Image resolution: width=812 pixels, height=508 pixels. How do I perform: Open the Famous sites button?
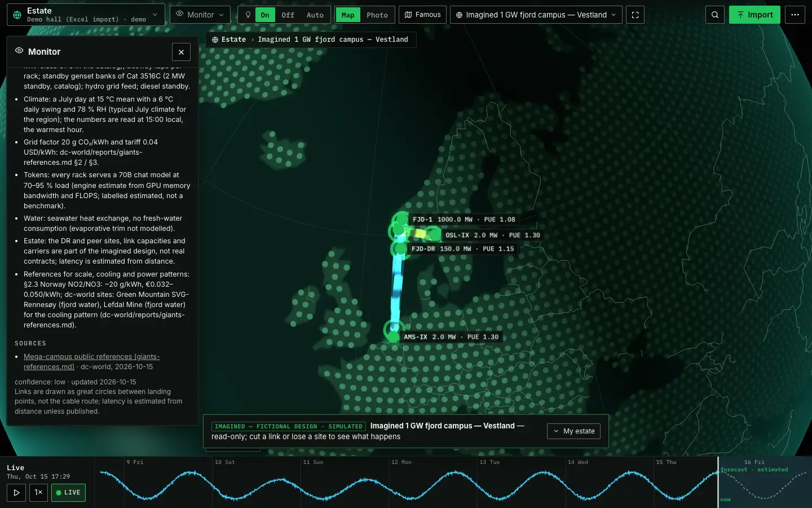click(x=423, y=15)
